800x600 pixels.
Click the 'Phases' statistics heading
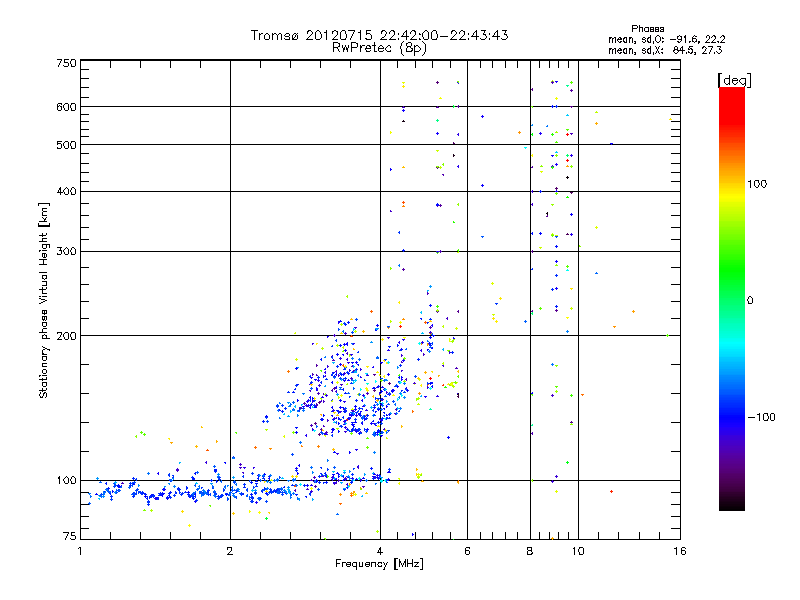[x=647, y=29]
